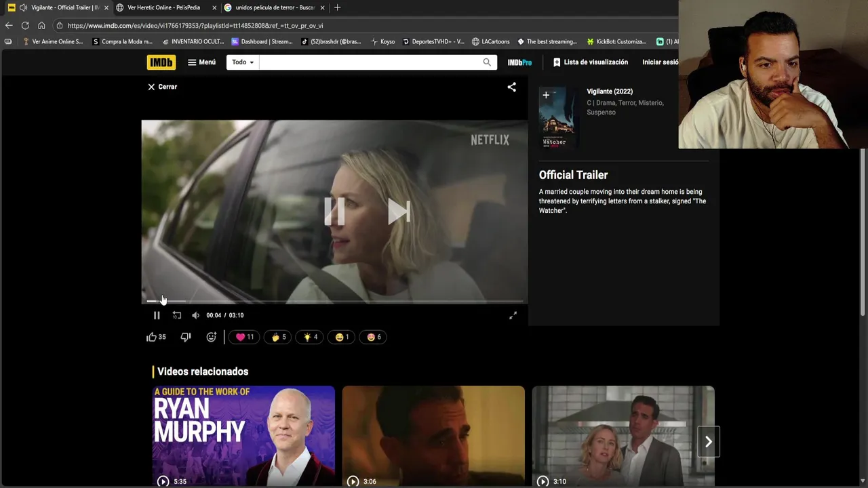
Task: Close the video player with Cerrar
Action: click(x=162, y=87)
